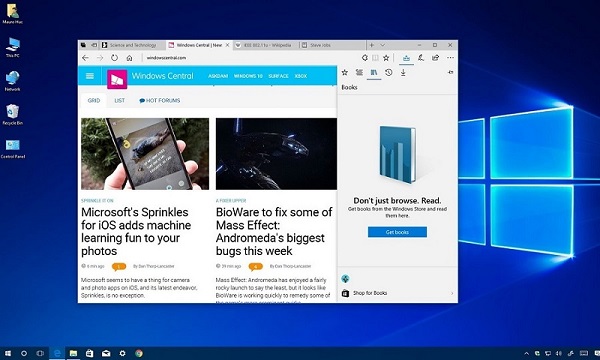Go to the browser home page

pos(129,58)
